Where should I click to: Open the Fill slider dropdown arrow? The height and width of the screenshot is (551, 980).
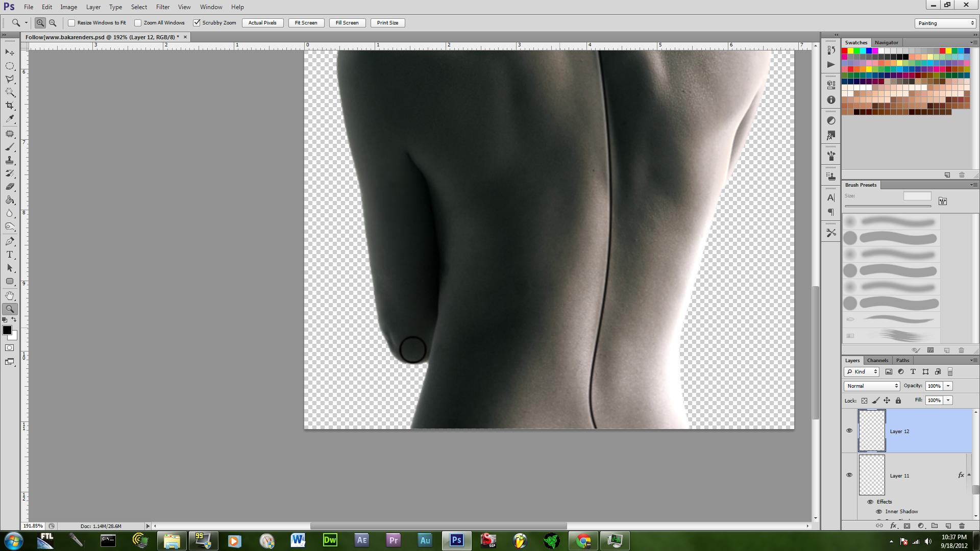[948, 400]
